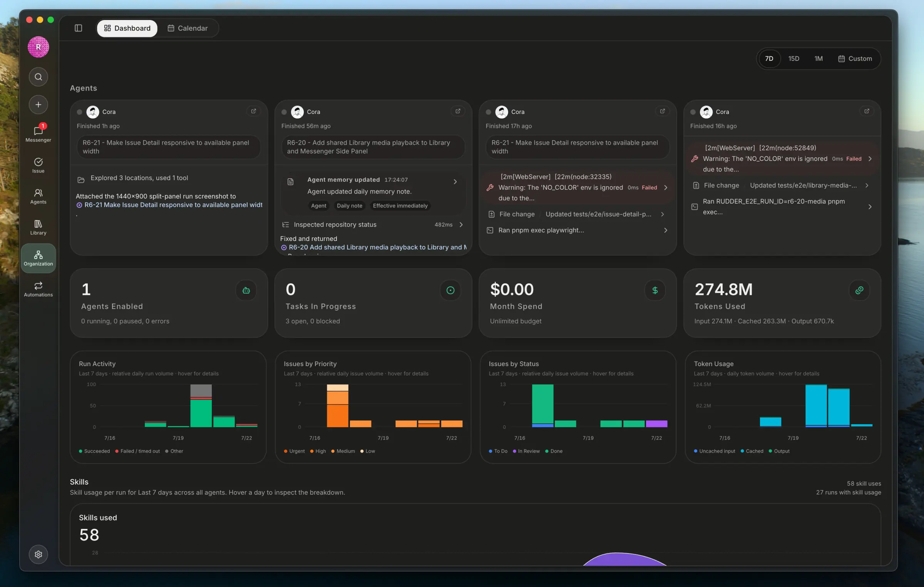Click tallest green bar in Run Activity chart
The image size is (924, 587).
[x=201, y=413]
